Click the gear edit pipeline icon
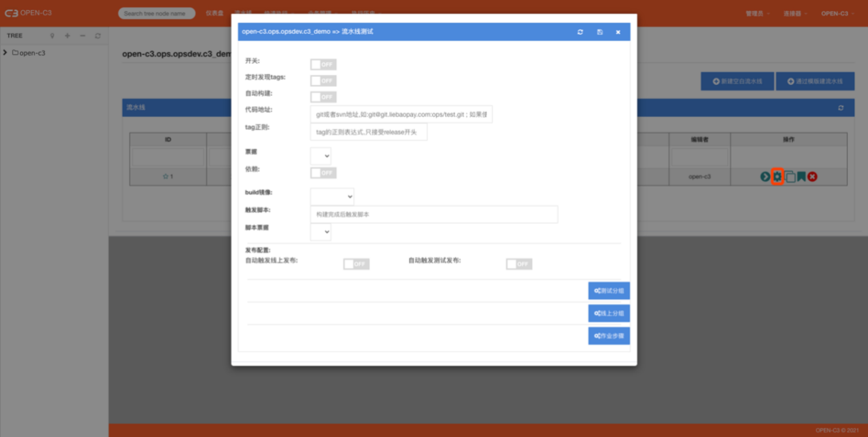This screenshot has height=437, width=868. point(777,176)
